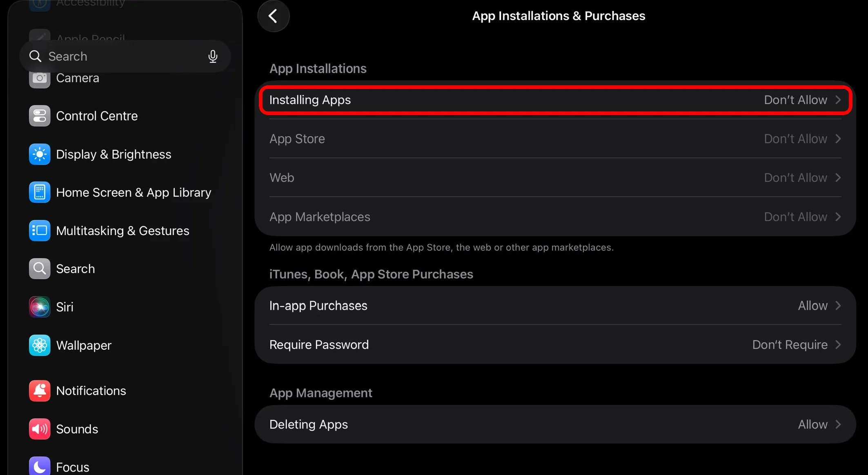Tap the Siri icon
Viewport: 868px width, 475px height.
click(40, 307)
